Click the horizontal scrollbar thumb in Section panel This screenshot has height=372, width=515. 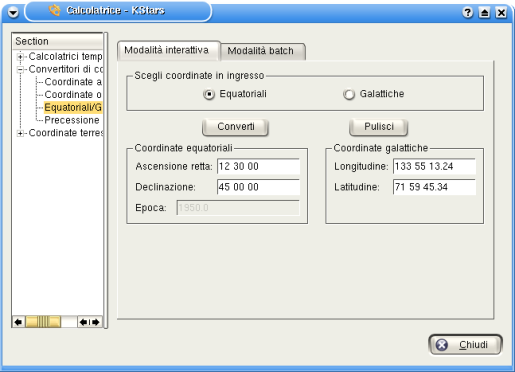pyautogui.click(x=43, y=322)
